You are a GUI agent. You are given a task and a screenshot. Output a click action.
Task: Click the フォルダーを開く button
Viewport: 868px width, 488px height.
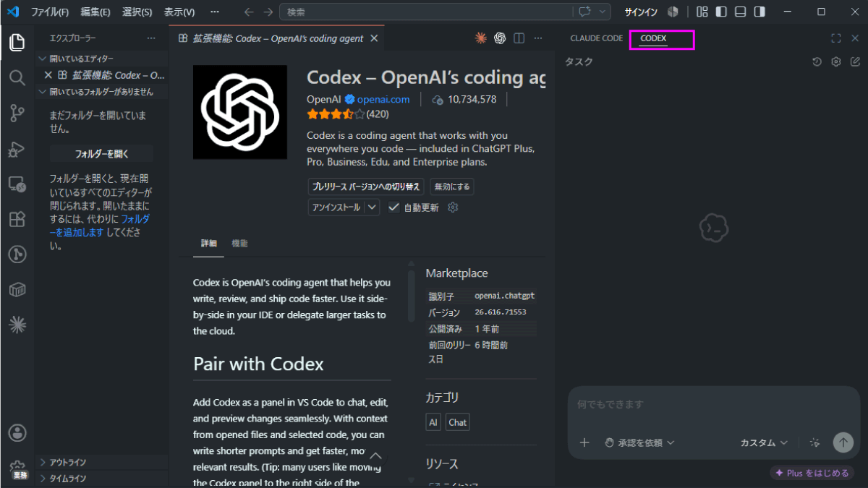click(x=101, y=154)
